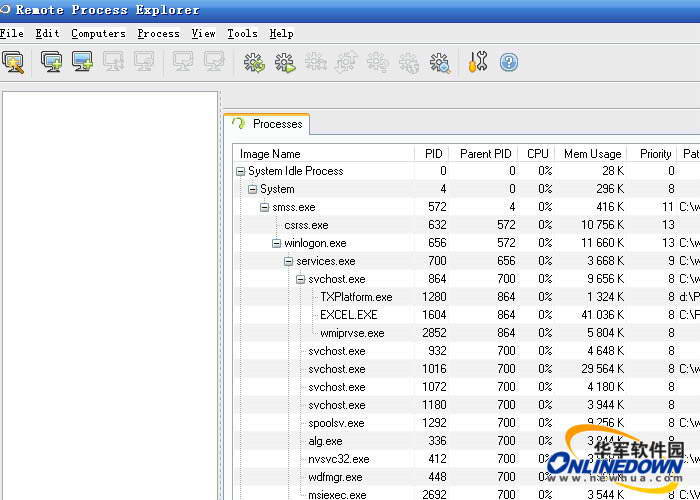This screenshot has width=700, height=500.
Task: Open the Process menu
Action: point(158,33)
